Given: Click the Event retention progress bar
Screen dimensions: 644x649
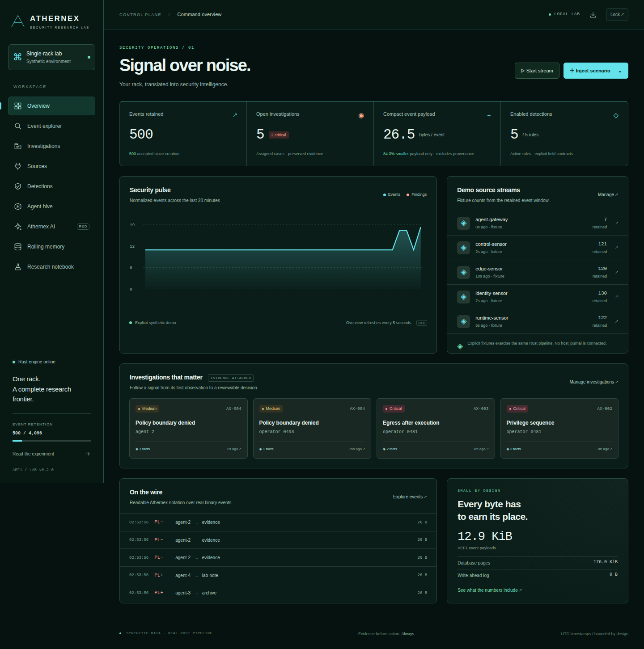Looking at the screenshot, I should coord(51,441).
